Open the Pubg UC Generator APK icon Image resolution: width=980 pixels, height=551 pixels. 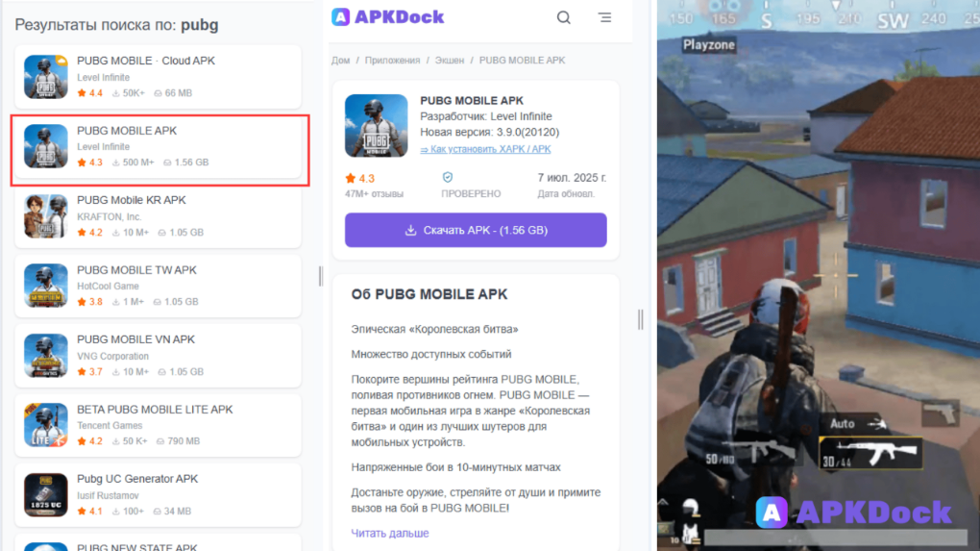[x=45, y=494]
